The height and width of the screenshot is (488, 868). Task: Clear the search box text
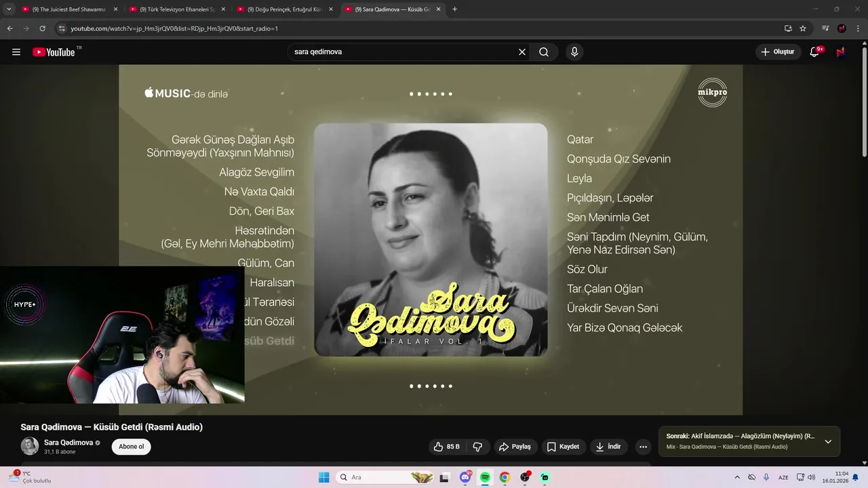pyautogui.click(x=522, y=52)
